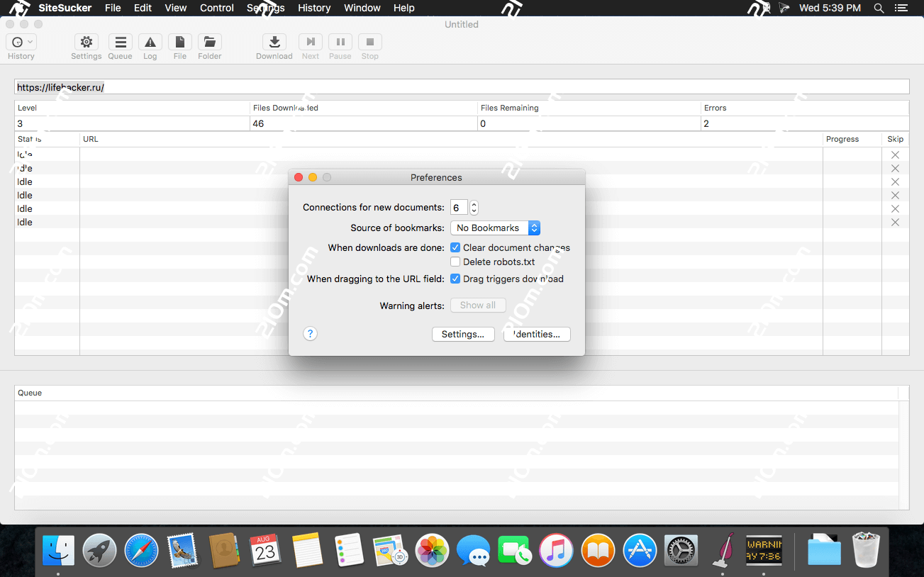Viewport: 924px width, 577px height.
Task: Click the Files Downloaded value 46
Action: point(258,123)
